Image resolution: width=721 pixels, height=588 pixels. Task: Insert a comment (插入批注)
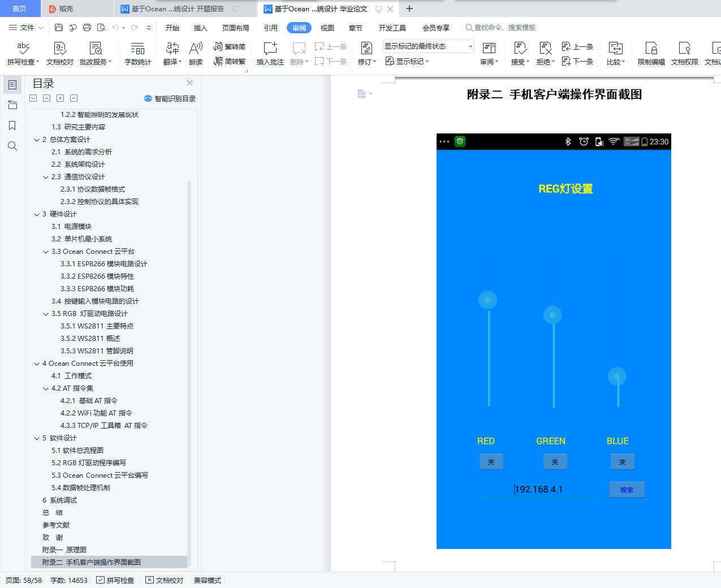tap(270, 54)
